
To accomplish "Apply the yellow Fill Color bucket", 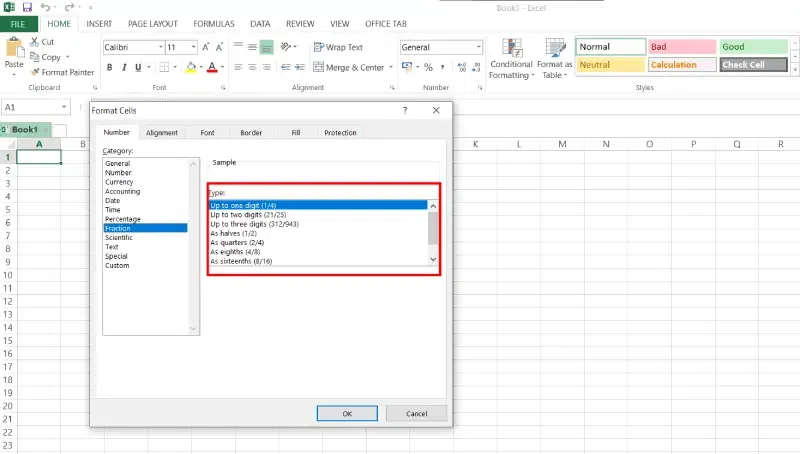I will (191, 67).
